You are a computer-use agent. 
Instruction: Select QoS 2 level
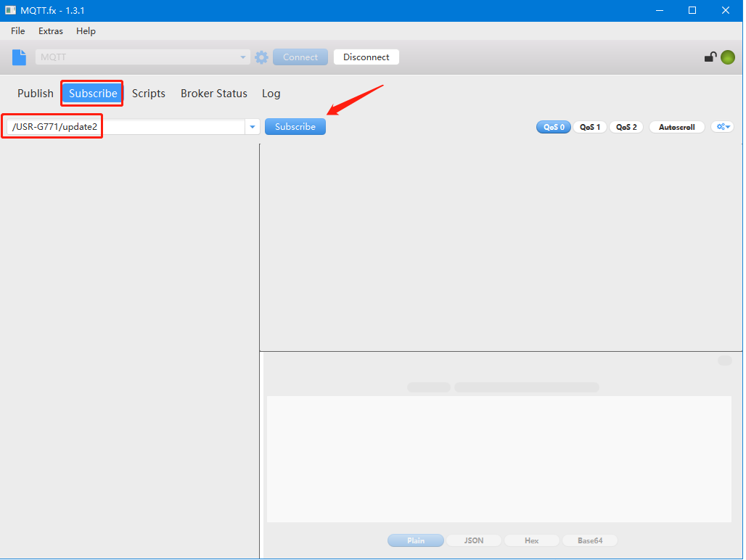(x=626, y=127)
